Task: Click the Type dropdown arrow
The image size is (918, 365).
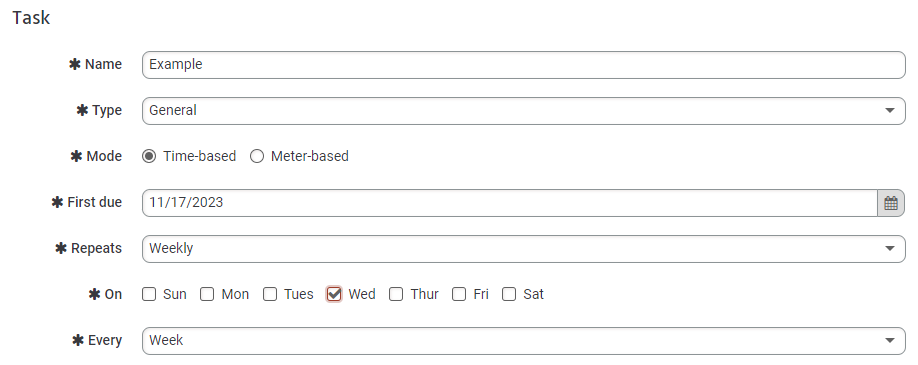Action: pos(890,111)
